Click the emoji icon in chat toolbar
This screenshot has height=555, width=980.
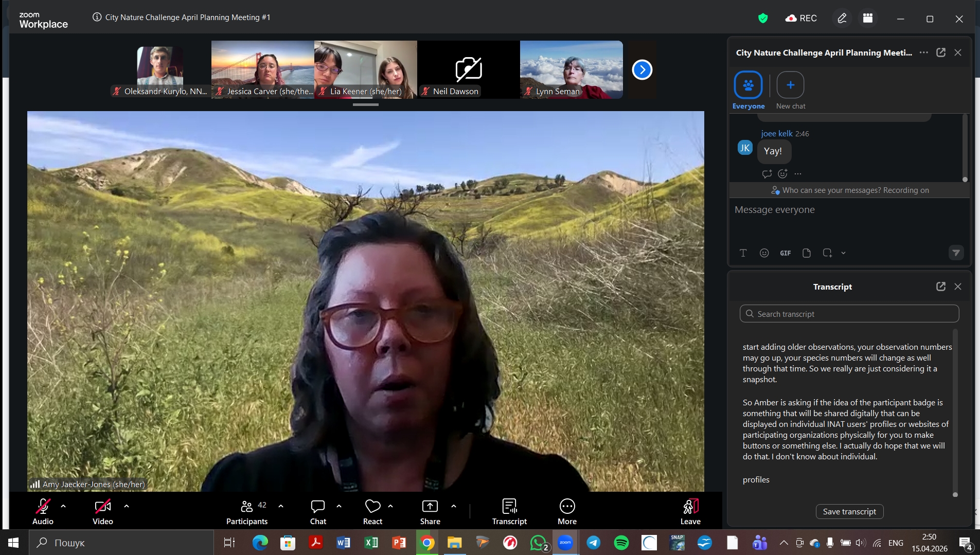coord(764,253)
